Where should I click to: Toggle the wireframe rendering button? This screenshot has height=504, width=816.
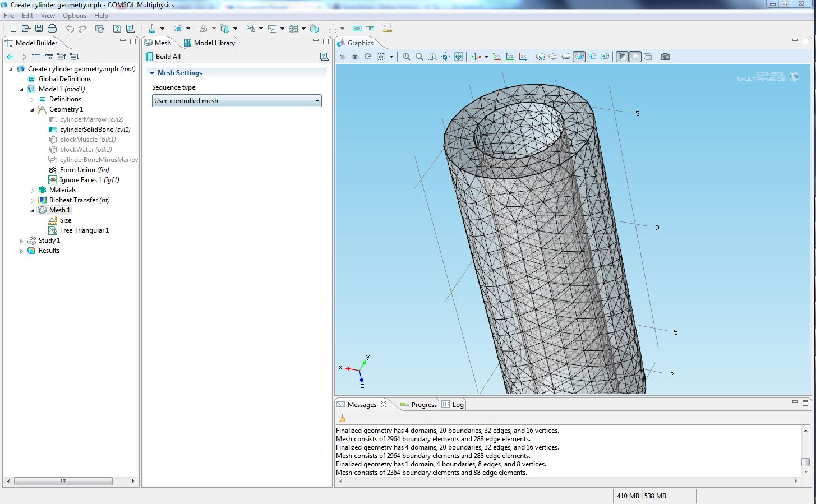pos(648,57)
